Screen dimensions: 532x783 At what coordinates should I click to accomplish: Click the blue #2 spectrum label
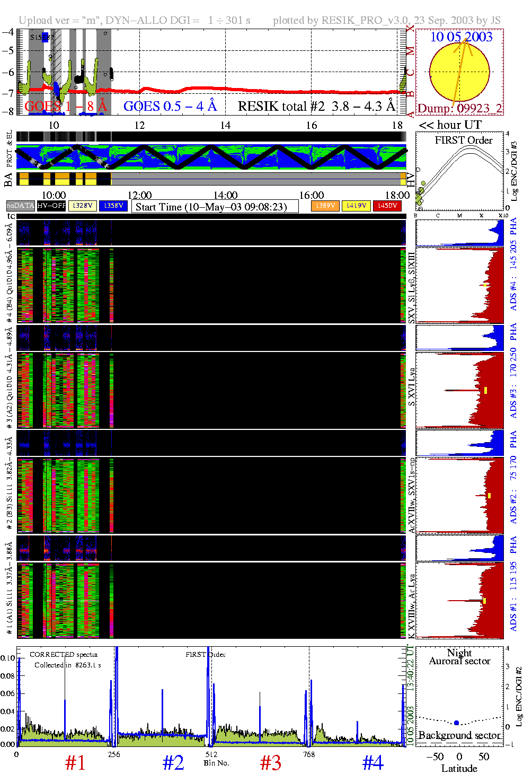pos(173,763)
